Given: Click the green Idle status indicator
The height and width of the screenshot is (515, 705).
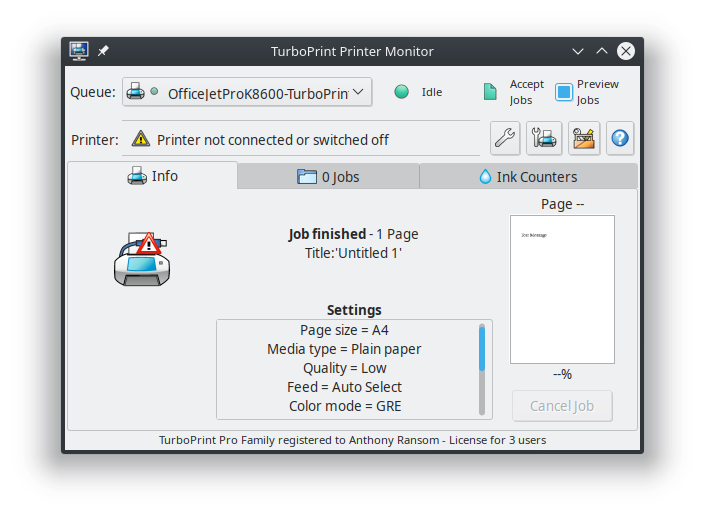Looking at the screenshot, I should coord(402,92).
